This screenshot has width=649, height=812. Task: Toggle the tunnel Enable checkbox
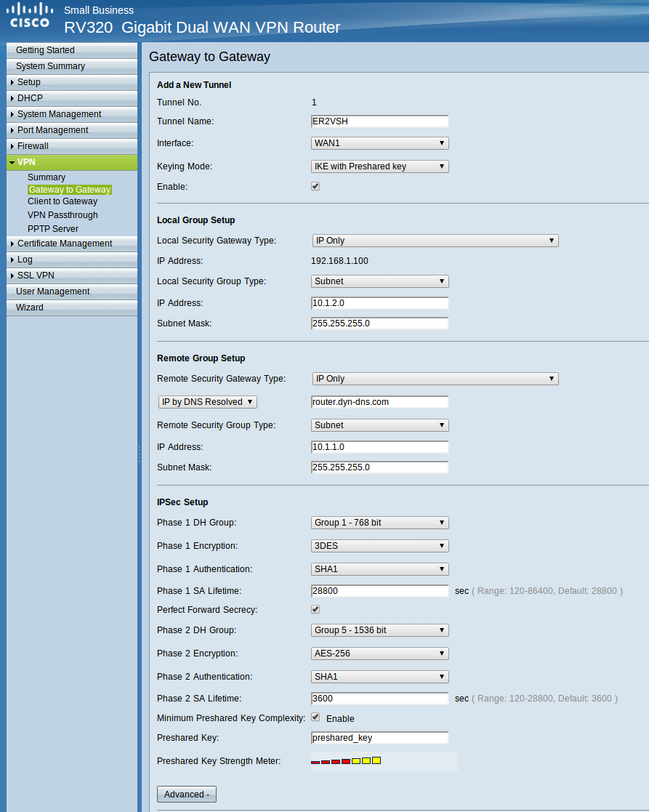coord(315,186)
